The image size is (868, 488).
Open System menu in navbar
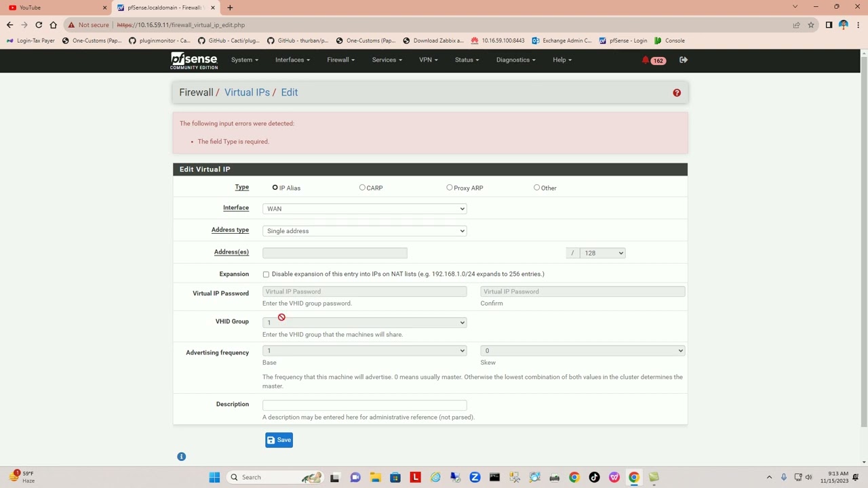click(244, 60)
